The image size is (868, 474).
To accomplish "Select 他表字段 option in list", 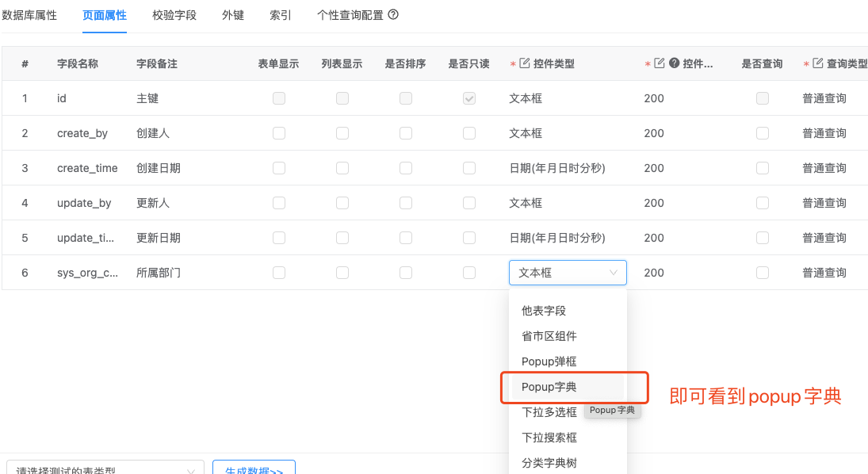I will click(544, 311).
